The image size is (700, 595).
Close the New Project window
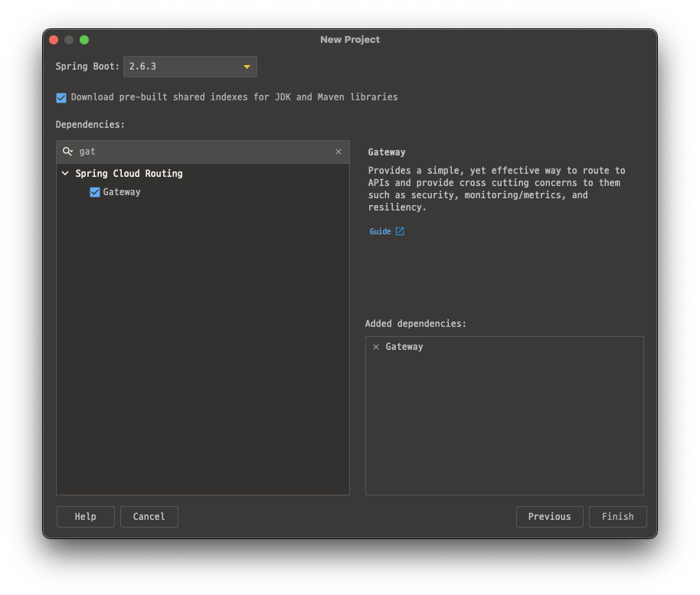(x=54, y=40)
